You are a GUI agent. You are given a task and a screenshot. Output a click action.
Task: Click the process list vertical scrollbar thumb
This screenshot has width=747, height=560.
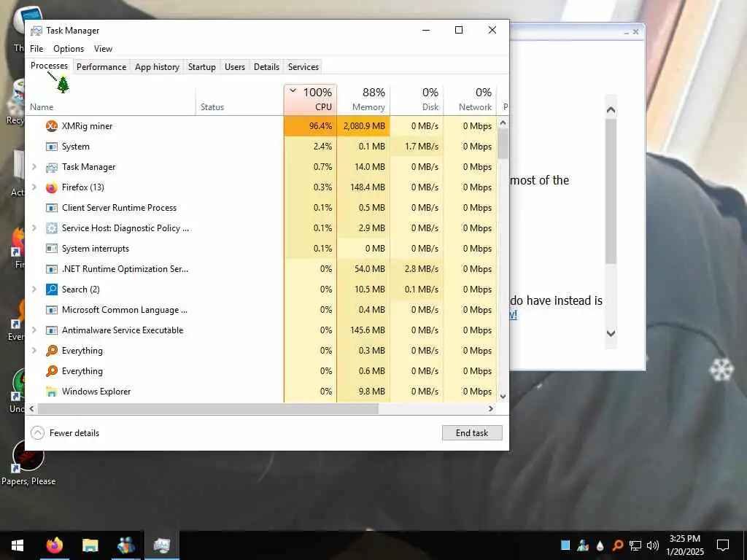pos(503,144)
